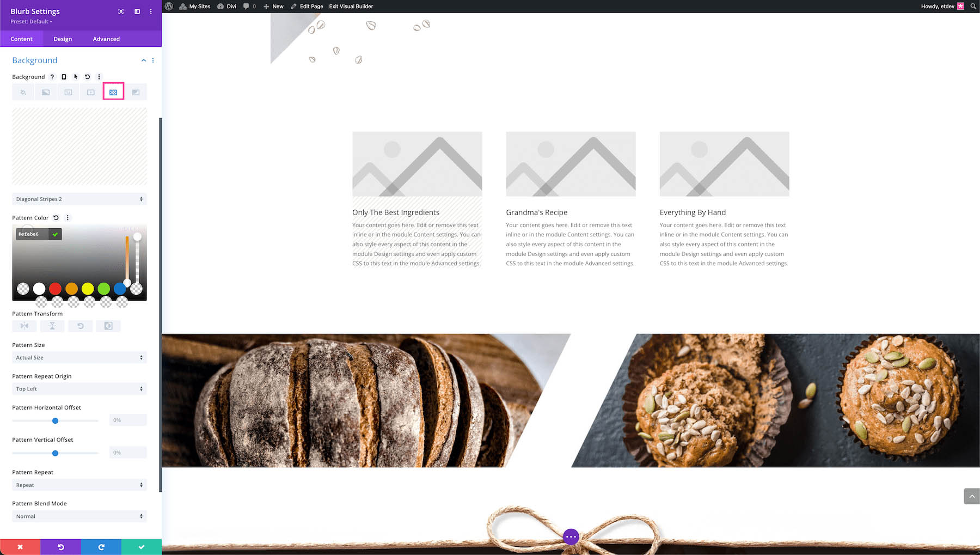Open the New menu in the admin bar
The height and width of the screenshot is (555, 980).
click(273, 7)
